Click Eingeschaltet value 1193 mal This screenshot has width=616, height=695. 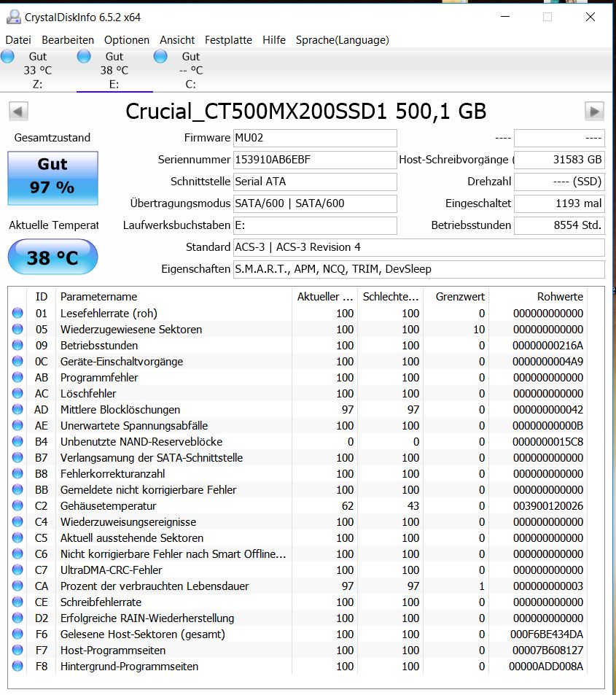click(559, 203)
